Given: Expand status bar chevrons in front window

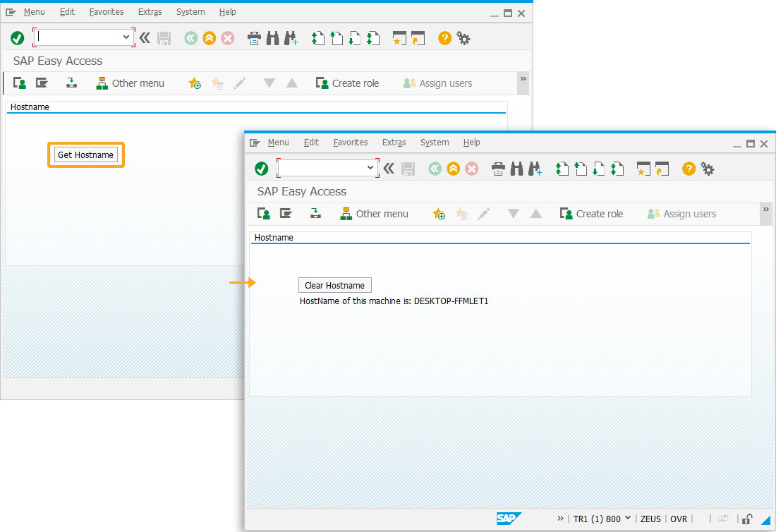Looking at the screenshot, I should [560, 518].
